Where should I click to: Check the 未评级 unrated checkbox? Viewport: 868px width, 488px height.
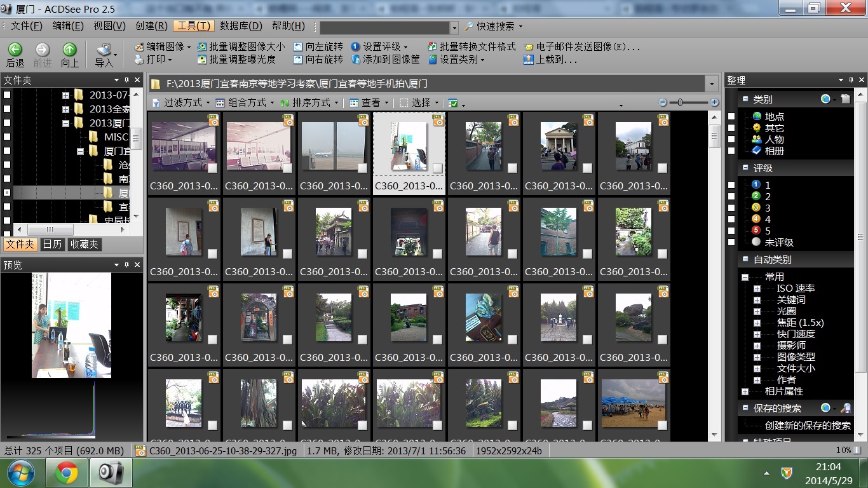pos(731,242)
